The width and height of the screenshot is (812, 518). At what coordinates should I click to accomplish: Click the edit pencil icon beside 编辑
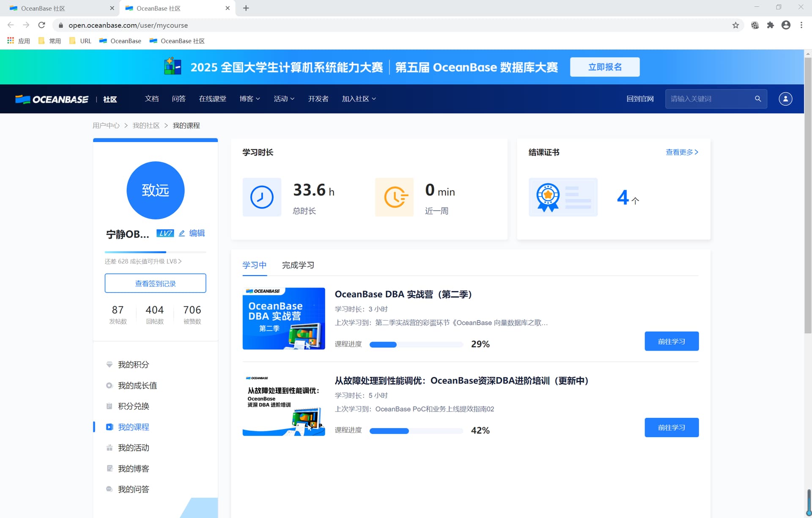182,233
